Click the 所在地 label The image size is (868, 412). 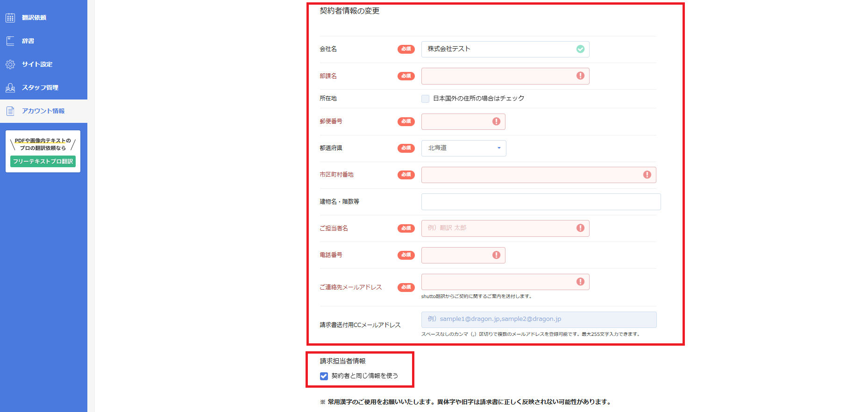[328, 99]
